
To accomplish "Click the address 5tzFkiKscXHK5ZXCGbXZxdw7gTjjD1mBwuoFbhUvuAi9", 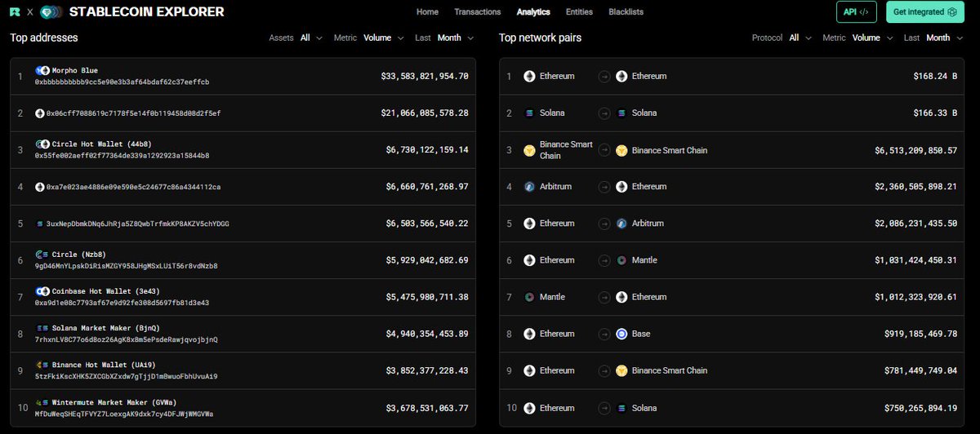I will tap(127, 376).
